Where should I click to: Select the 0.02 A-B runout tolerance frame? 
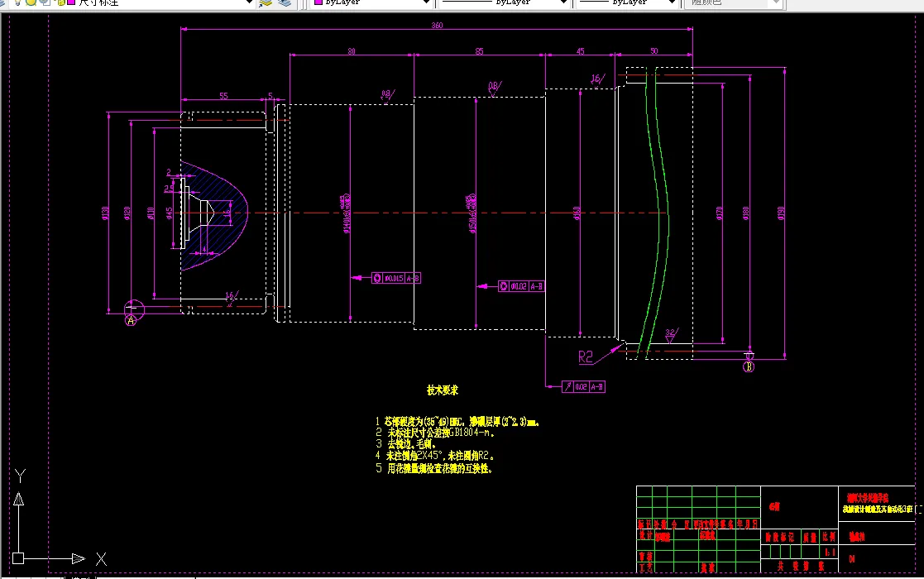click(x=583, y=387)
